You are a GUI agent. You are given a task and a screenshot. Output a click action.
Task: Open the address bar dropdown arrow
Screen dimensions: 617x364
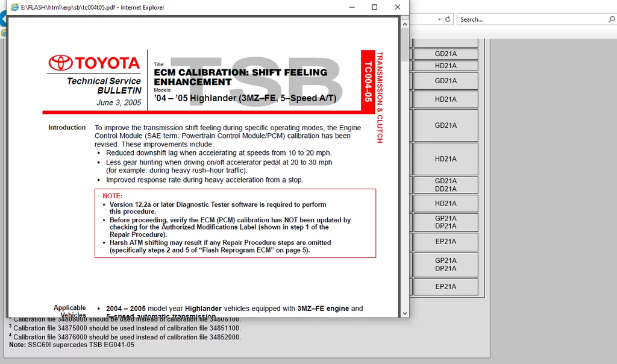click(x=439, y=19)
